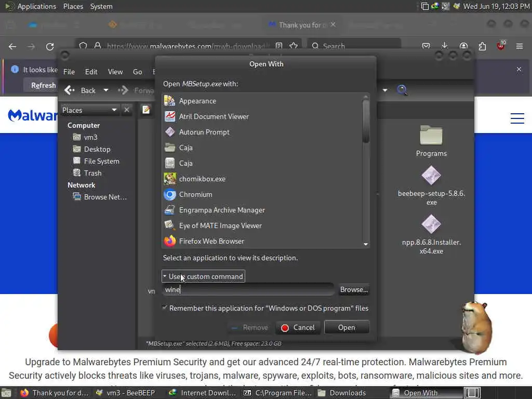Click the Firefox Search box
Image resolution: width=532 pixels, height=399 pixels.
(x=354, y=46)
